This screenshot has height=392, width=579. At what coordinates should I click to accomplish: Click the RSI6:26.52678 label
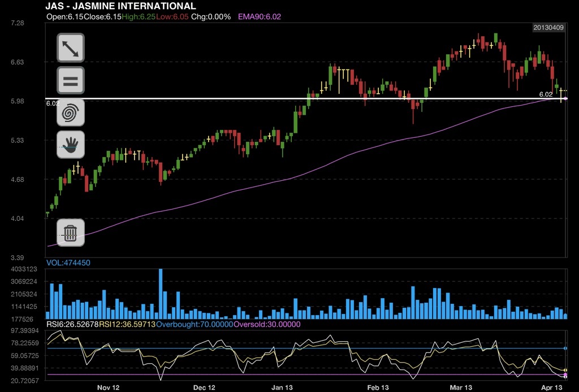72,325
